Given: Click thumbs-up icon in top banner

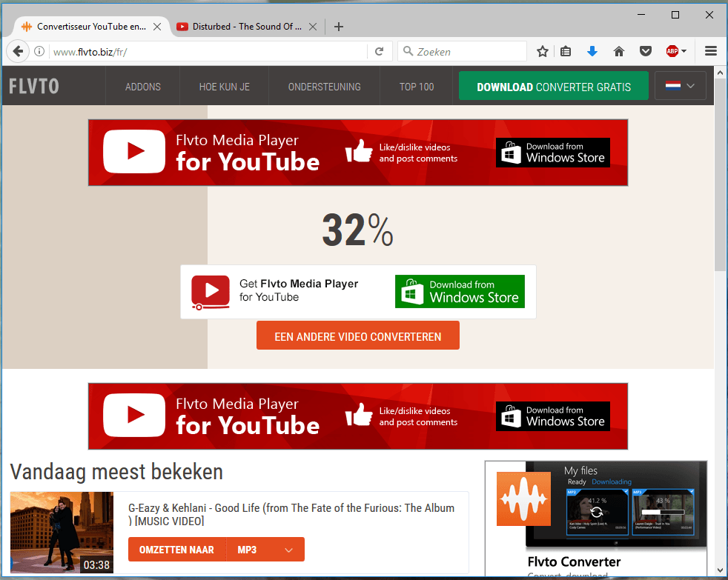Looking at the screenshot, I should click(359, 151).
